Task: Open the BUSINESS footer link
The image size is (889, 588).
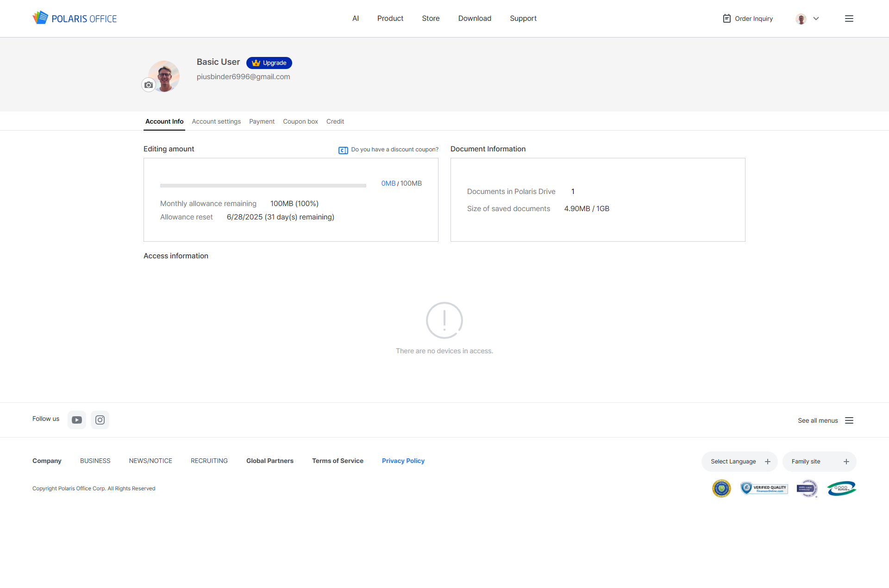Action: tap(95, 461)
